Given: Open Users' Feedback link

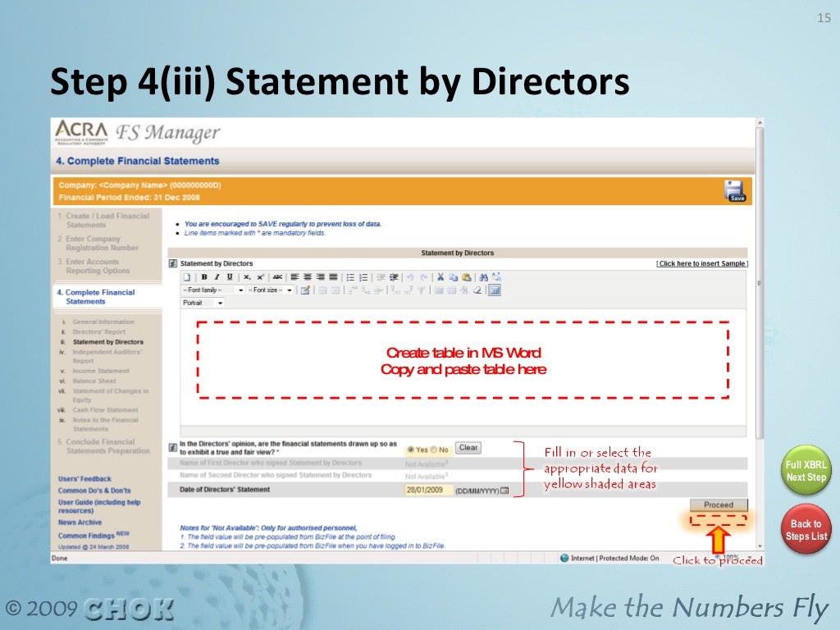Looking at the screenshot, I should 84,479.
